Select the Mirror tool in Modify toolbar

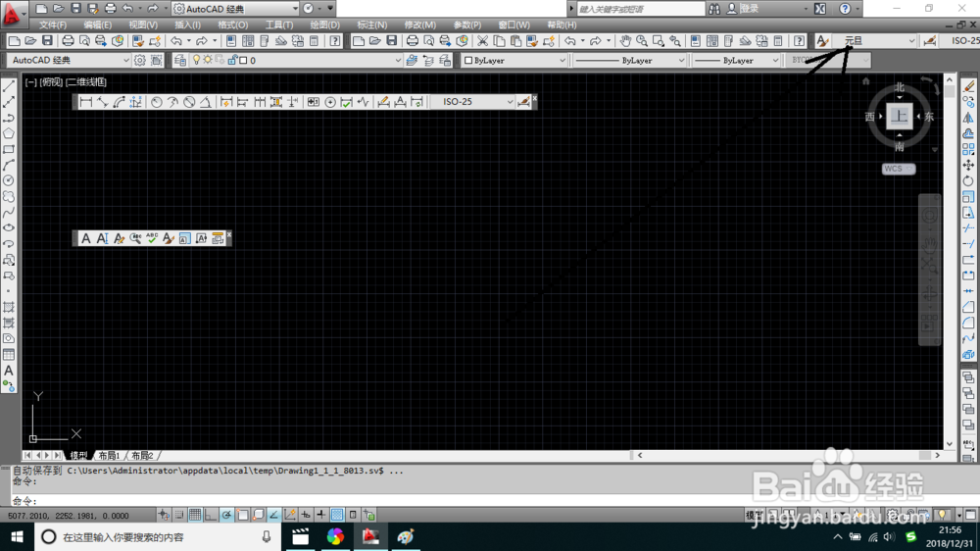click(x=969, y=118)
